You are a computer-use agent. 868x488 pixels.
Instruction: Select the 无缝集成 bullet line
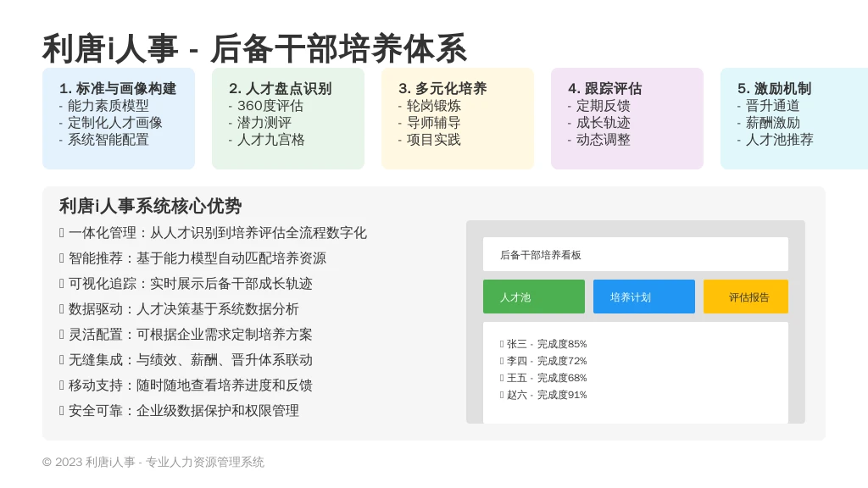[x=186, y=360]
